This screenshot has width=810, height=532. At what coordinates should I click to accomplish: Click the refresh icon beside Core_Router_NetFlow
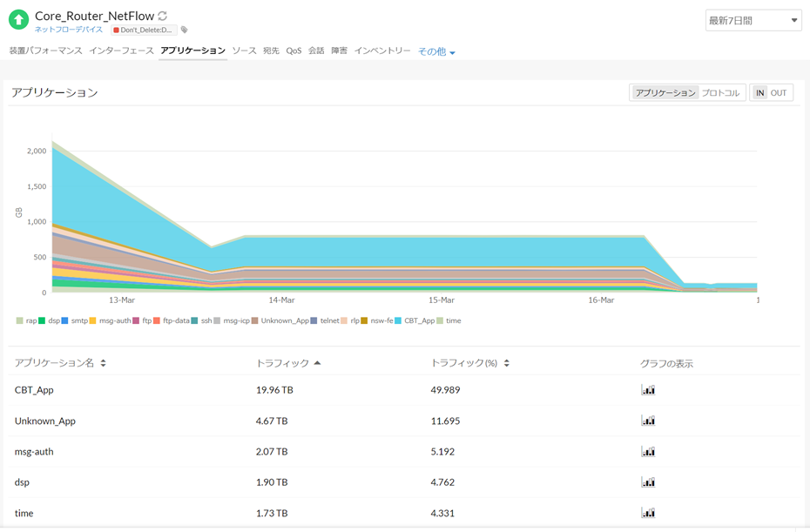point(163,17)
